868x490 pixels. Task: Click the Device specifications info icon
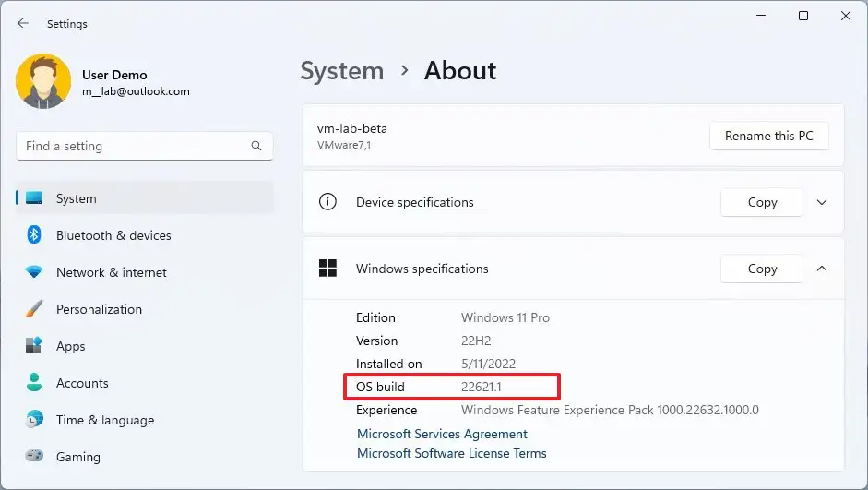pos(327,201)
